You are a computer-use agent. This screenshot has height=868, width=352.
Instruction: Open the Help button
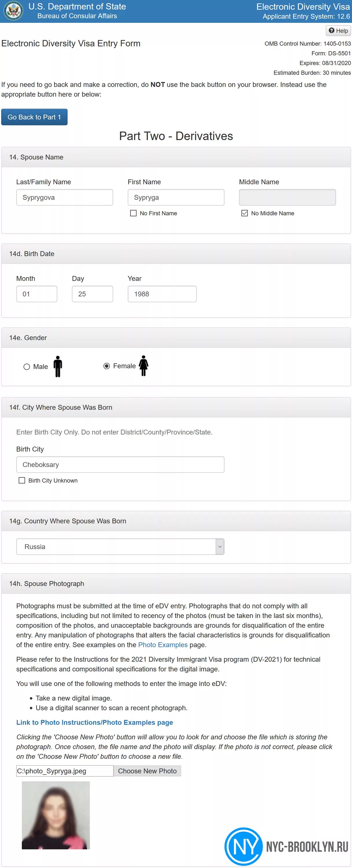pyautogui.click(x=338, y=31)
